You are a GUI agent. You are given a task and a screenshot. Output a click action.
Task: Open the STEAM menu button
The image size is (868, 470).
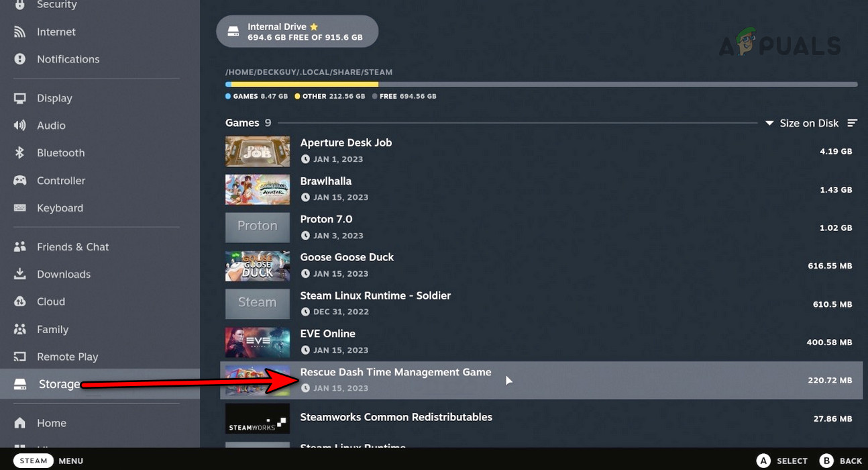coord(33,461)
